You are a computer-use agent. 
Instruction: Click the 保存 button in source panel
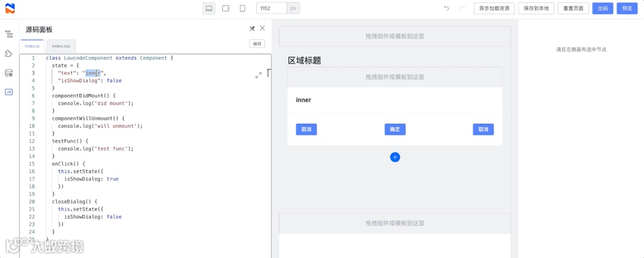click(x=257, y=44)
